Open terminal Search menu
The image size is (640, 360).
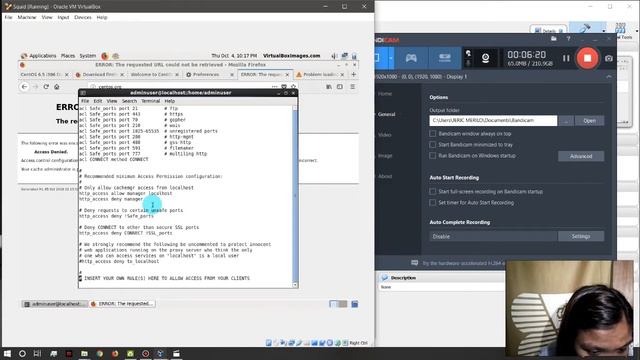129,101
